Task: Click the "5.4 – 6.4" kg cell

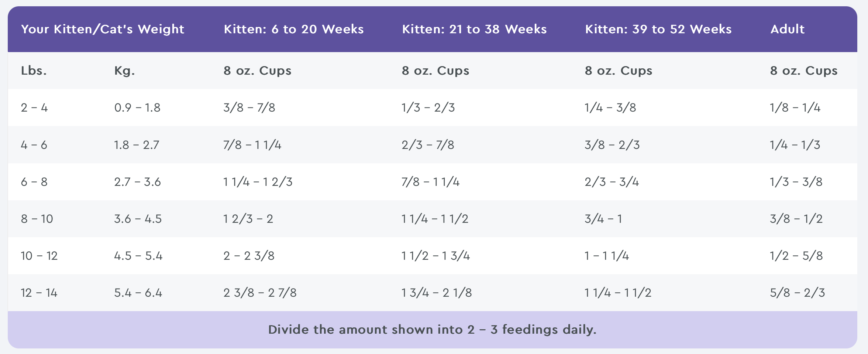Action: 138,293
